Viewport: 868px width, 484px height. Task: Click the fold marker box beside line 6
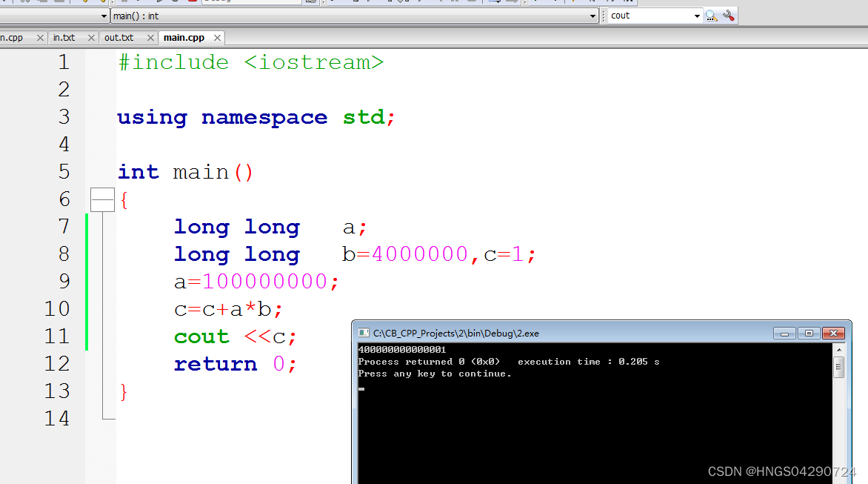pos(102,199)
